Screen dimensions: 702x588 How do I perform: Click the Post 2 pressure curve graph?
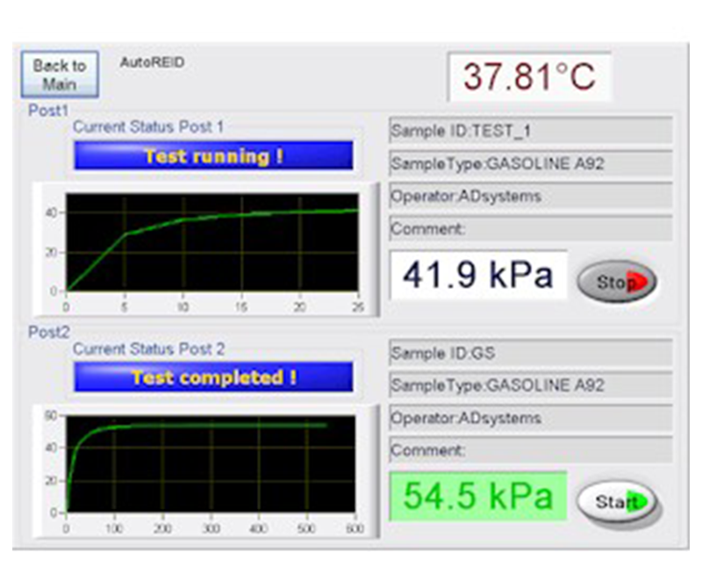coord(211,463)
